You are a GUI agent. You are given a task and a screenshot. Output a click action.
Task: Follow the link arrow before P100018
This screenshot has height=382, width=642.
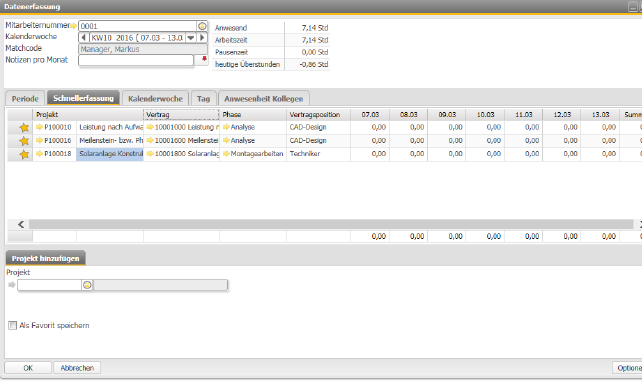pyautogui.click(x=40, y=154)
